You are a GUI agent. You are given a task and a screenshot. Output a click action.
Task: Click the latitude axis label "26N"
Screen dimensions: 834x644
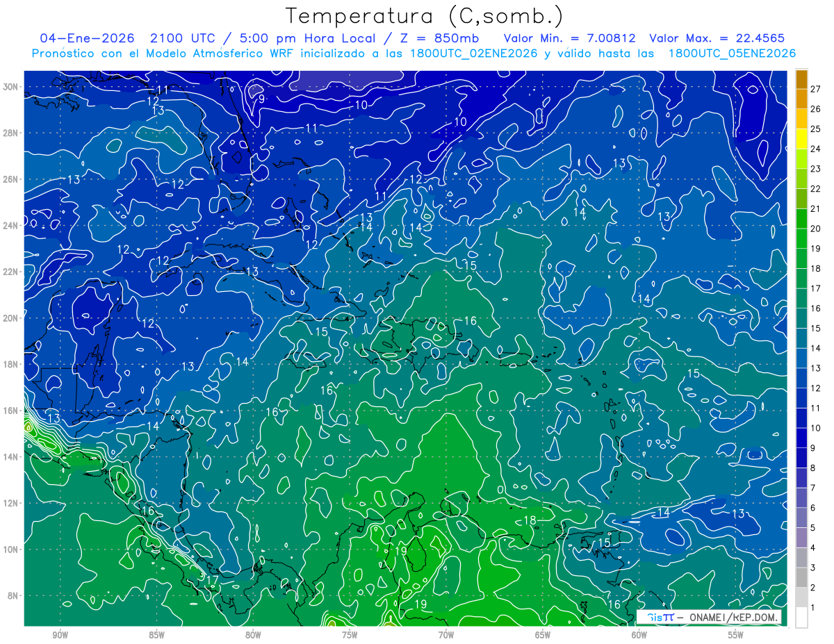[12, 179]
